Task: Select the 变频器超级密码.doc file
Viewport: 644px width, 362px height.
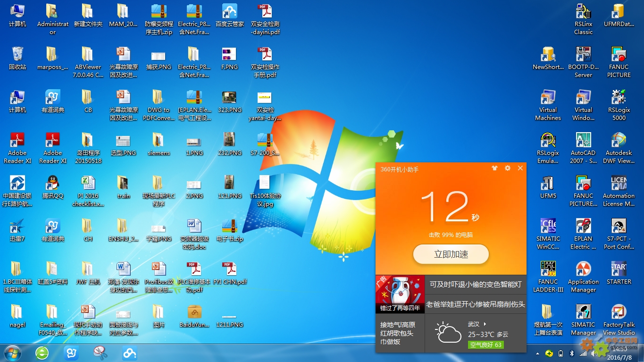Action: pos(194,234)
